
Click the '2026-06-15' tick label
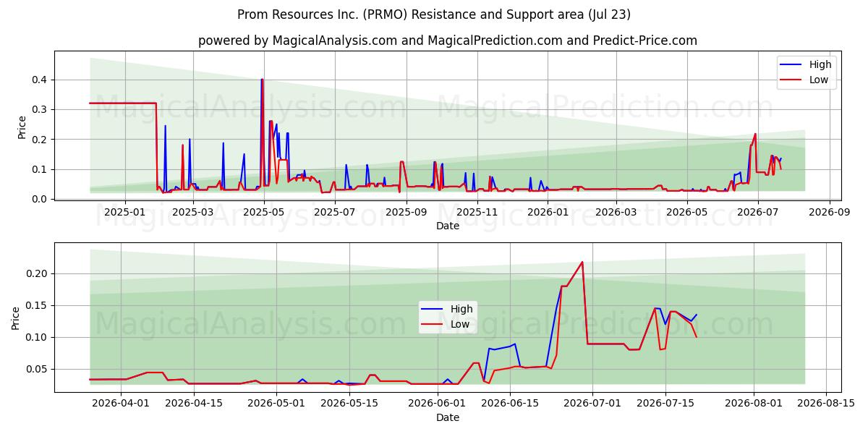511,404
